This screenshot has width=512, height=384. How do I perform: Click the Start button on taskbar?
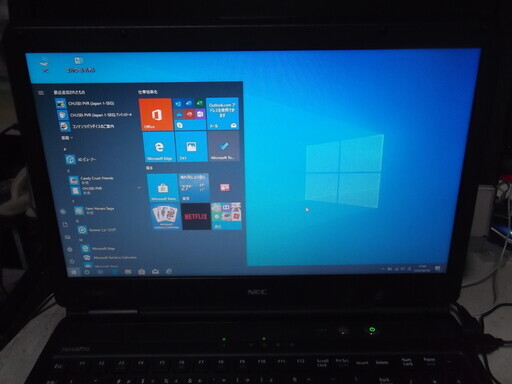74,272
